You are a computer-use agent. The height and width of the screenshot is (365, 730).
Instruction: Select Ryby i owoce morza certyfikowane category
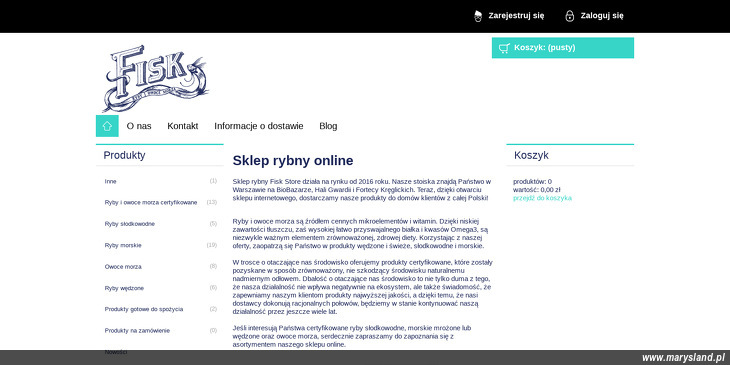[151, 203]
